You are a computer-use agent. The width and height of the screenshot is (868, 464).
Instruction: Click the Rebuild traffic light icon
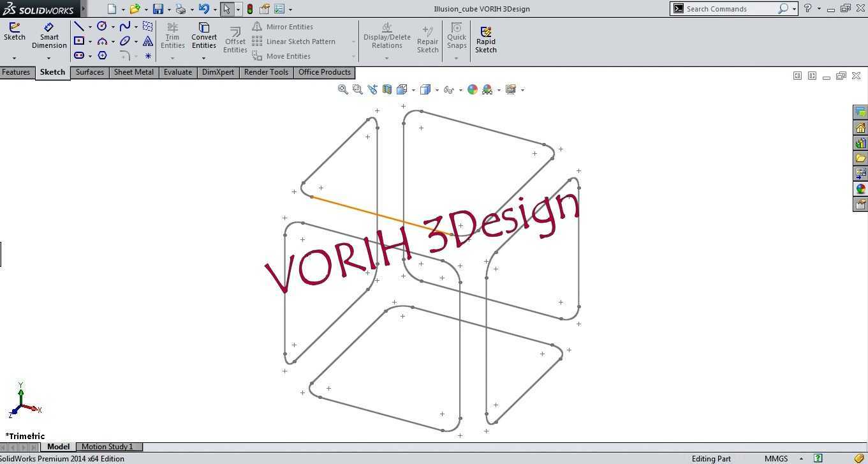point(249,9)
